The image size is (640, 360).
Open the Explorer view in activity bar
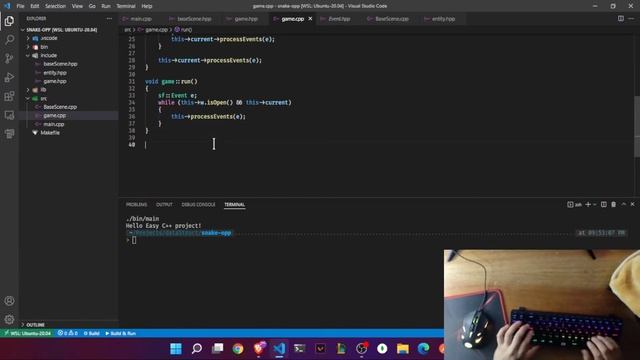[9, 21]
